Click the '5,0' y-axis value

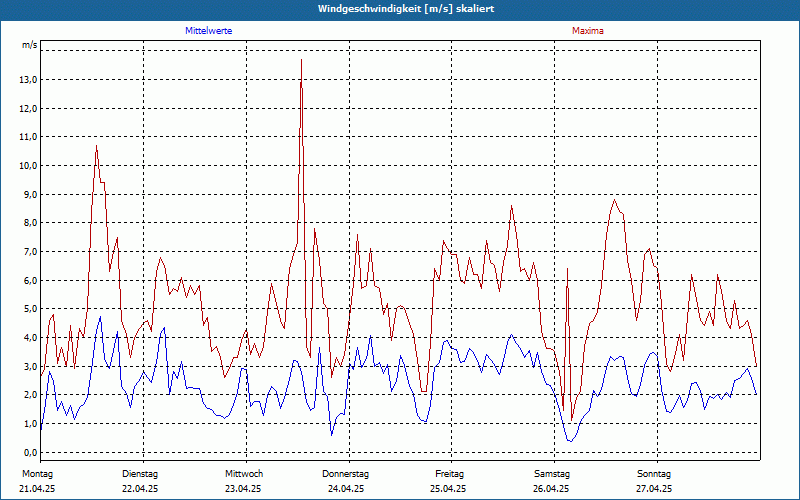pos(31,309)
